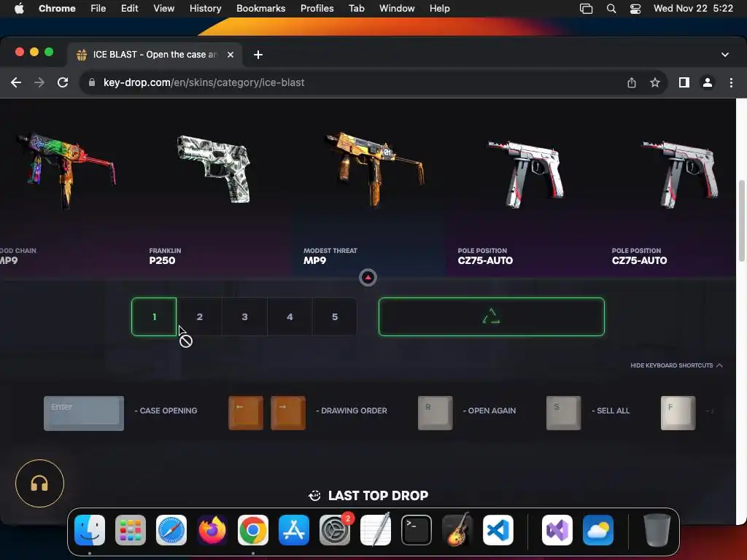Click the red triangle roulette marker
This screenshot has height=560, width=747.
coord(368,278)
